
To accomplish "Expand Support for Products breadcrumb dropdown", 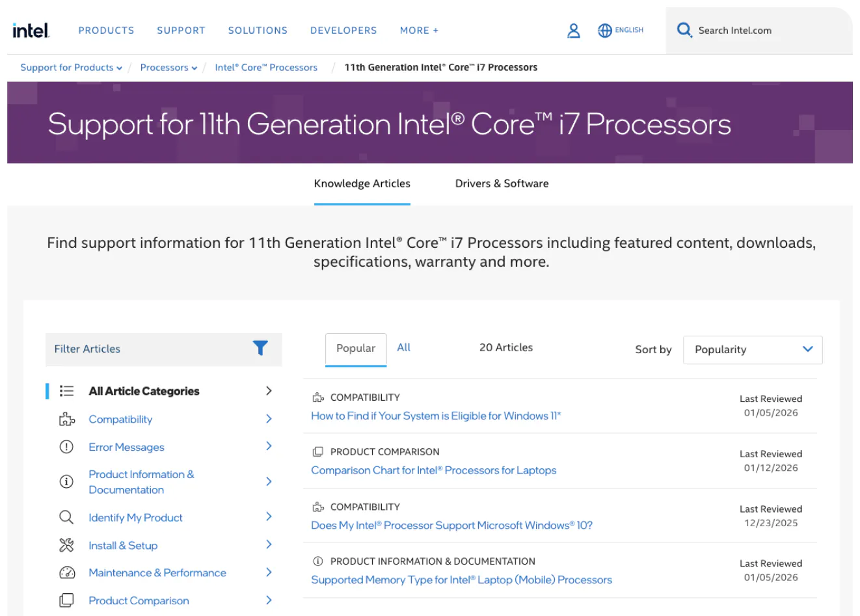I will coord(119,68).
